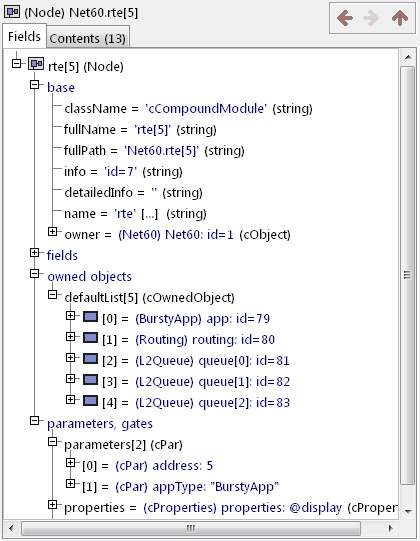
Task: Select (cPar) address: 5 text
Action: pos(164,466)
